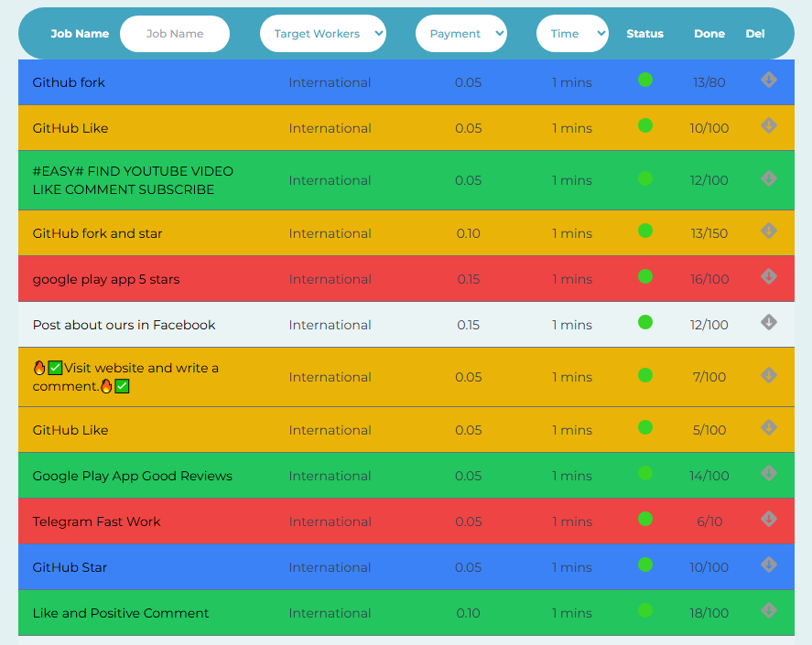Click the bold Job Name header label
Image resolution: width=812 pixels, height=645 pixels.
(80, 34)
